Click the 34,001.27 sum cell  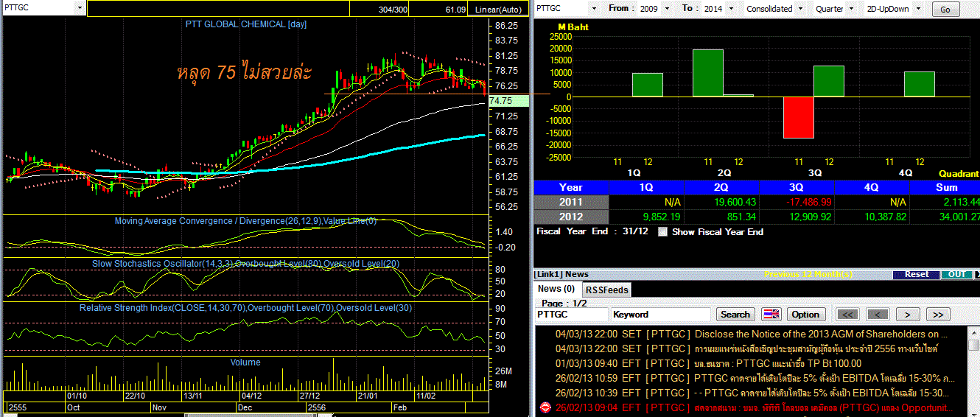tap(945, 217)
